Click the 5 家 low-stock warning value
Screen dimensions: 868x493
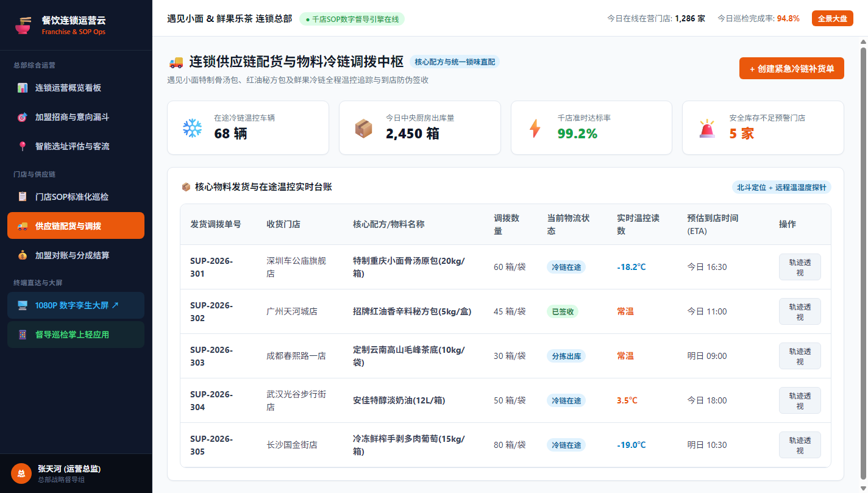[742, 133]
